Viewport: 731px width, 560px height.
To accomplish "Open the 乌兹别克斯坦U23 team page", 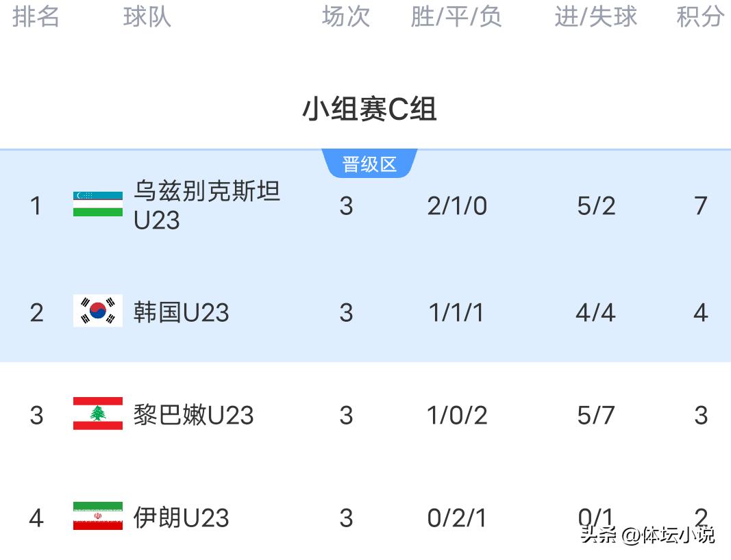I will click(206, 205).
